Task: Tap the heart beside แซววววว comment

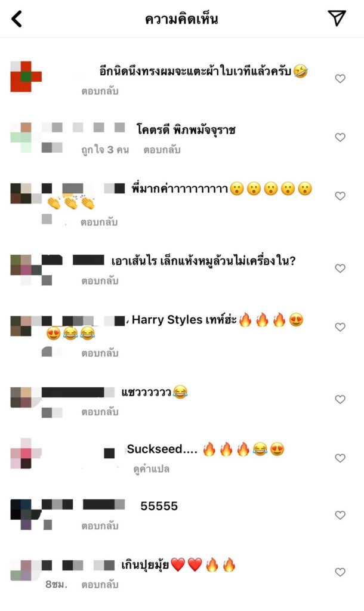Action: point(340,399)
